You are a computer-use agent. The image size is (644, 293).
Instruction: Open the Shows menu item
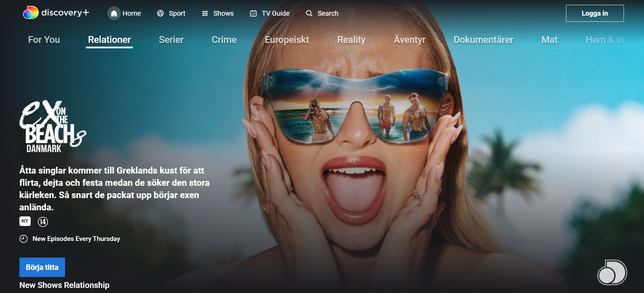[x=223, y=13]
